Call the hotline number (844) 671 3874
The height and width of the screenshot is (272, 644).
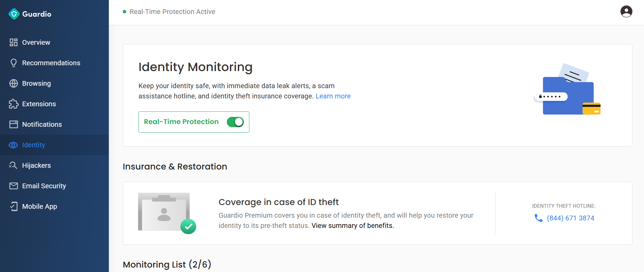point(570,218)
